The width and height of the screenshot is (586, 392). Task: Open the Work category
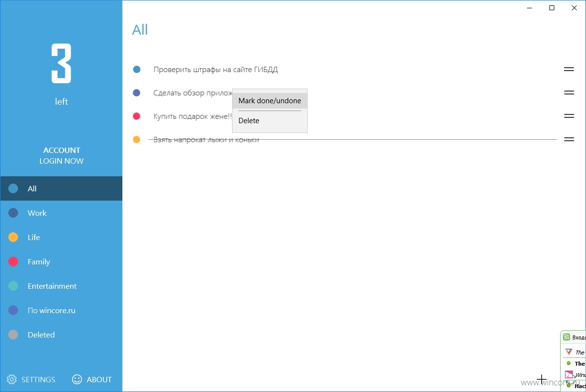tap(61, 213)
